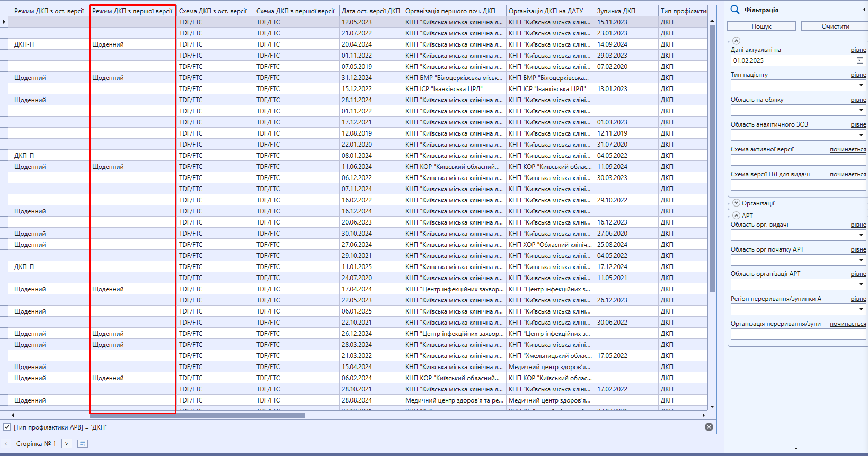Image resolution: width=868 pixels, height=456 pixels.
Task: Select cell with Зупинка date 26.12.2023
Action: 626,300
